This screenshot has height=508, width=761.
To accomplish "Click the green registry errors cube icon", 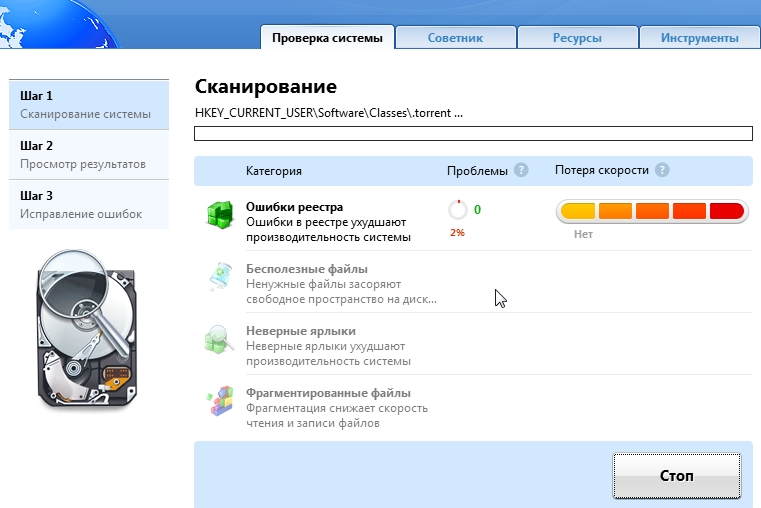I will point(219,216).
